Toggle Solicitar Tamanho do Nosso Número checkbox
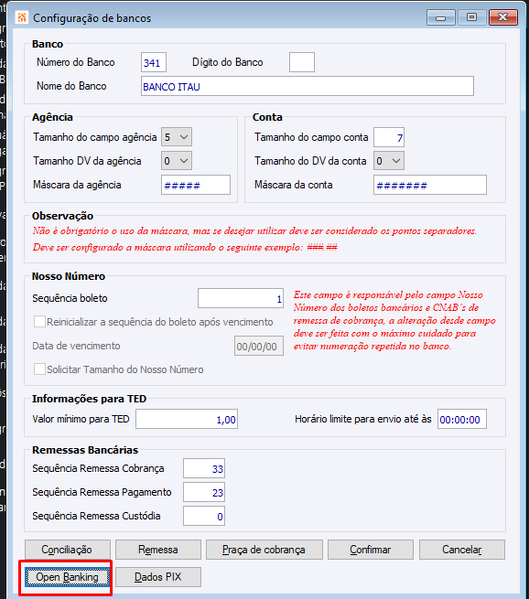Image resolution: width=529 pixels, height=599 pixels. 40,369
